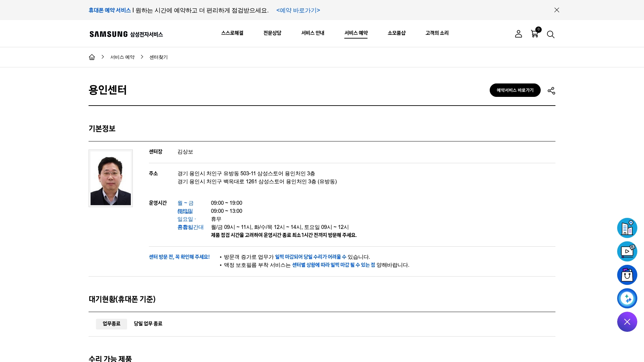Click the 당일 업무 종료 text

[148, 324]
